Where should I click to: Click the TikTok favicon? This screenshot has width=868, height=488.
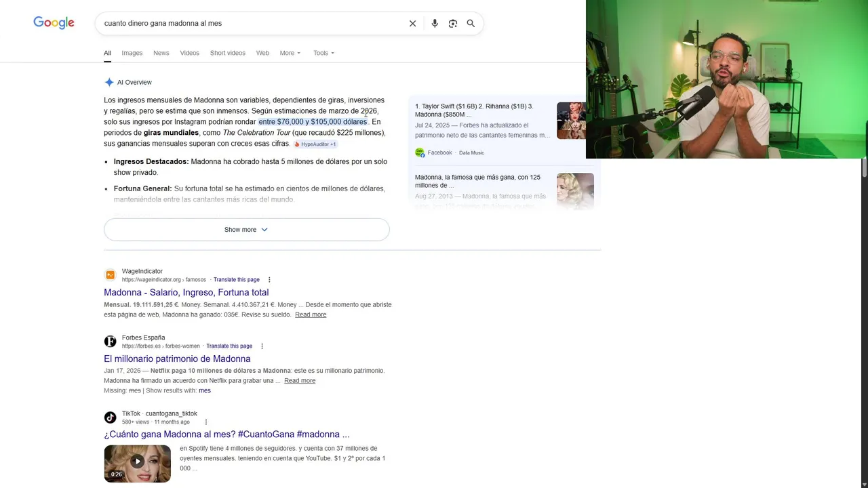(x=110, y=418)
